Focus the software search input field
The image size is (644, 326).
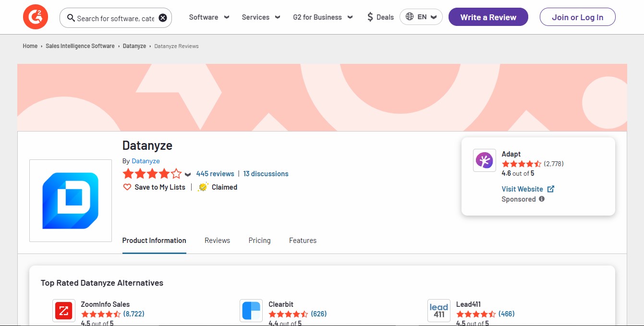pos(116,18)
